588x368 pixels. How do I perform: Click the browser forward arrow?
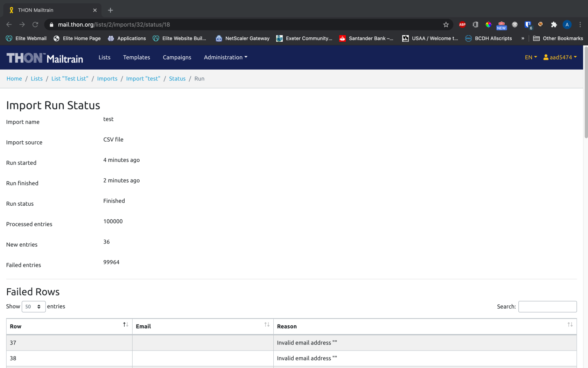point(22,24)
